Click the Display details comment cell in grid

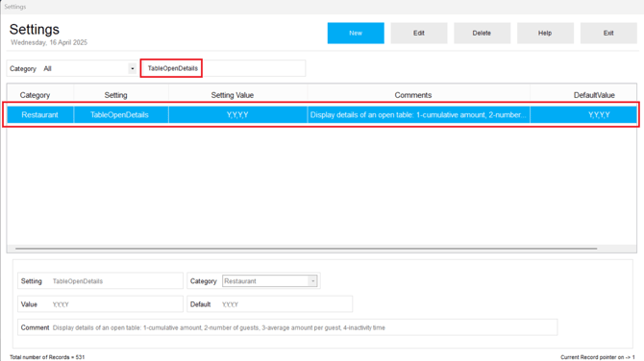click(418, 115)
